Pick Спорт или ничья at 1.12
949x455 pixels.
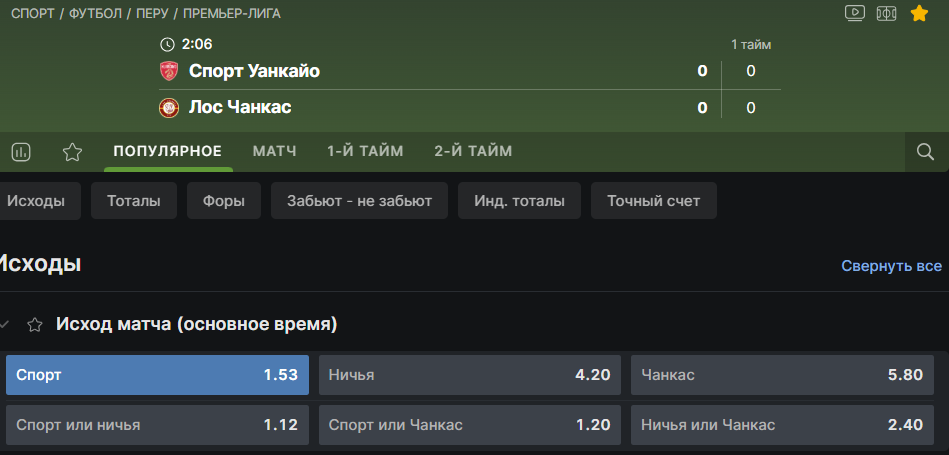point(157,424)
